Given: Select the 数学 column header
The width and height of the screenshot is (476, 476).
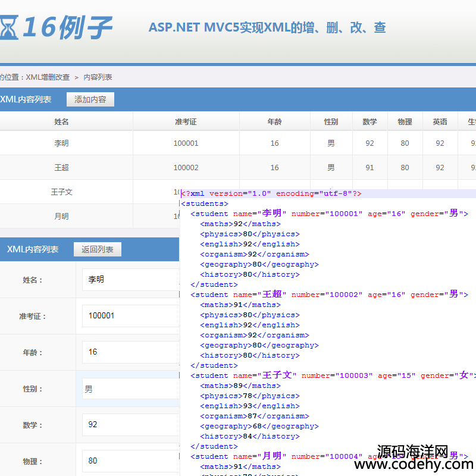Looking at the screenshot, I should click(369, 122).
